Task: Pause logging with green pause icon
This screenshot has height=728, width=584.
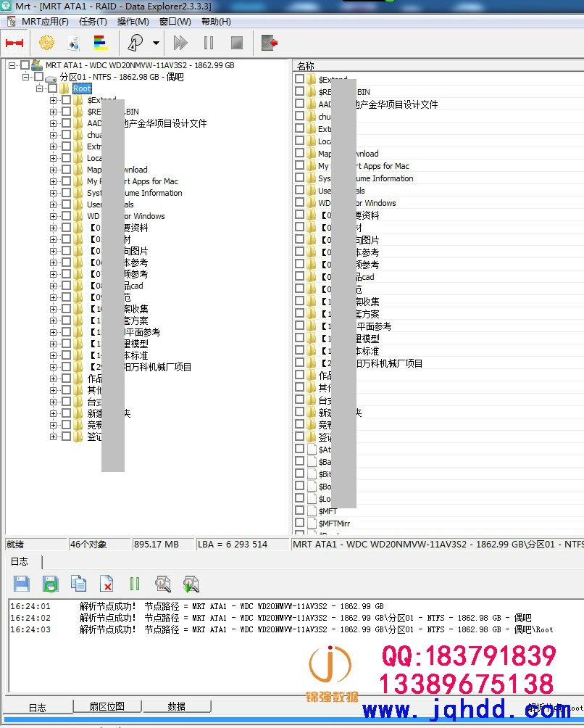Action: (135, 584)
